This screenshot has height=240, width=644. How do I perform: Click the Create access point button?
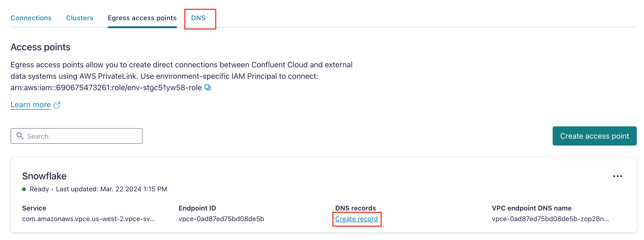pyautogui.click(x=594, y=136)
